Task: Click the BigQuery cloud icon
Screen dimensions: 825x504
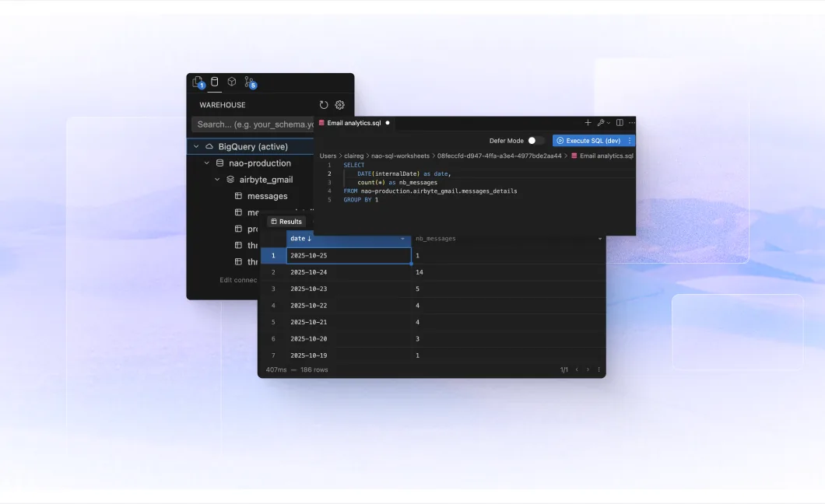Action: pyautogui.click(x=209, y=147)
